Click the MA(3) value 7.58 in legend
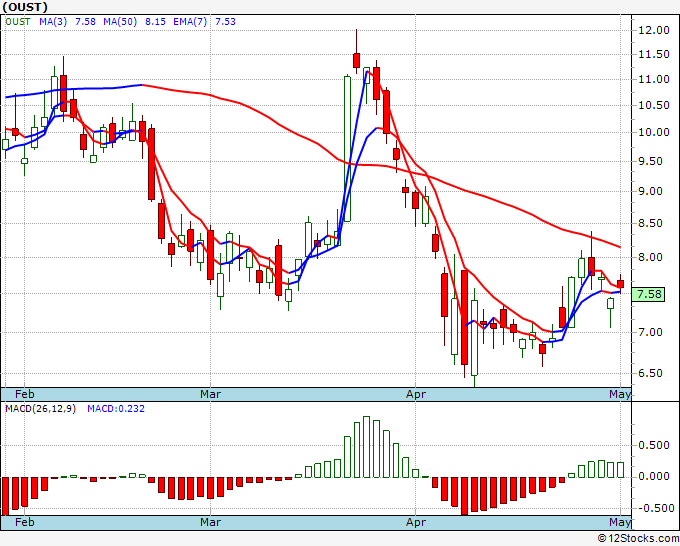Screen dimensions: 680x546 click(85, 22)
